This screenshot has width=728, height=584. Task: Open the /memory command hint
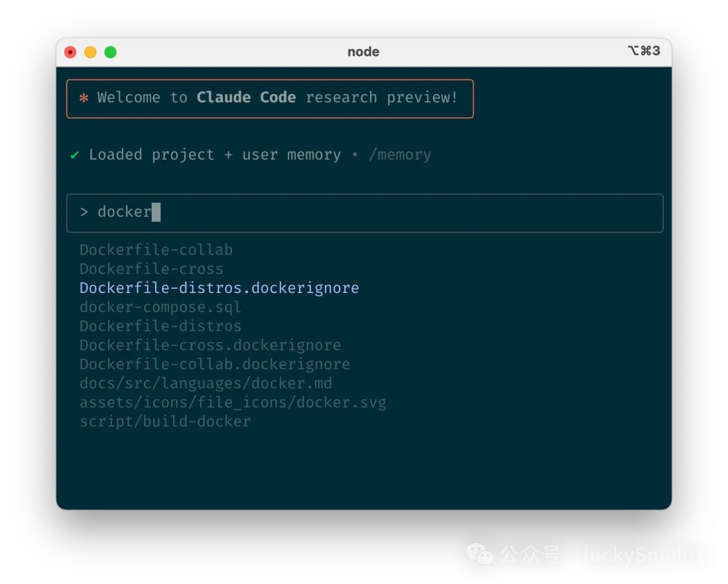click(x=400, y=155)
